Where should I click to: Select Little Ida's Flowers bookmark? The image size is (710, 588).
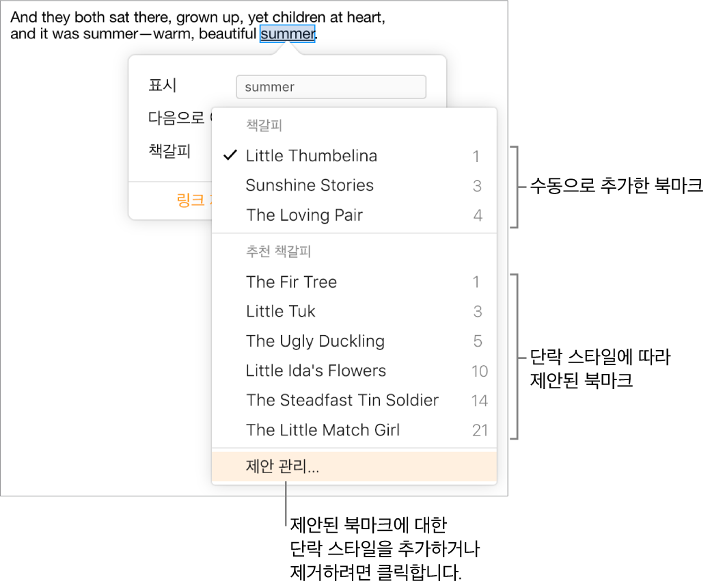click(x=316, y=371)
